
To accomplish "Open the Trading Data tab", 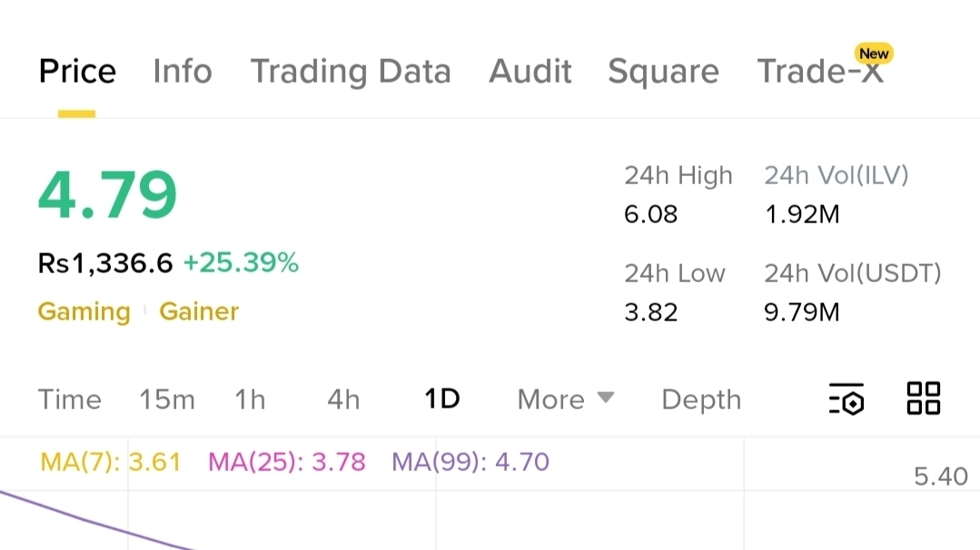I will (x=351, y=72).
